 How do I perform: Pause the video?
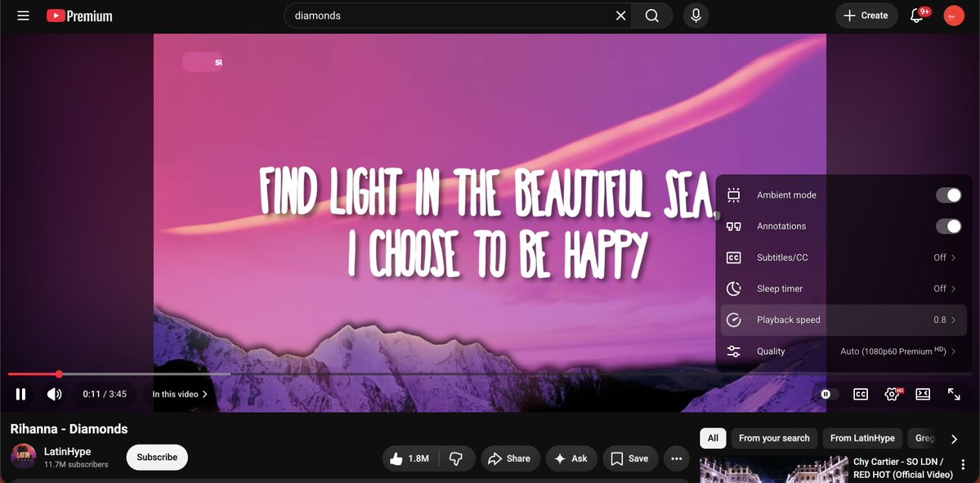pos(20,394)
